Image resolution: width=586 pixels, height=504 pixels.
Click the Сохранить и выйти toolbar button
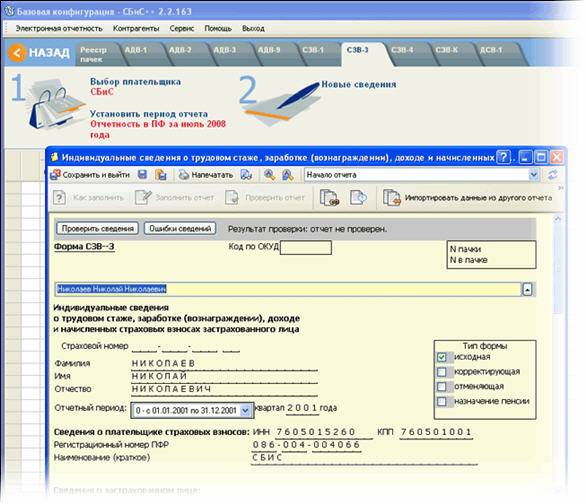point(90,175)
